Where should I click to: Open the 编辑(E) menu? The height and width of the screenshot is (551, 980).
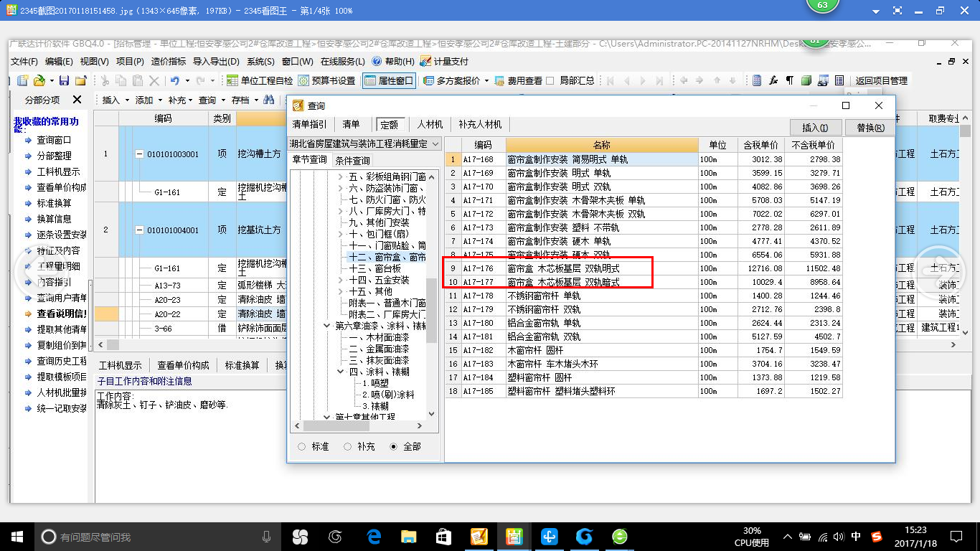pyautogui.click(x=59, y=62)
